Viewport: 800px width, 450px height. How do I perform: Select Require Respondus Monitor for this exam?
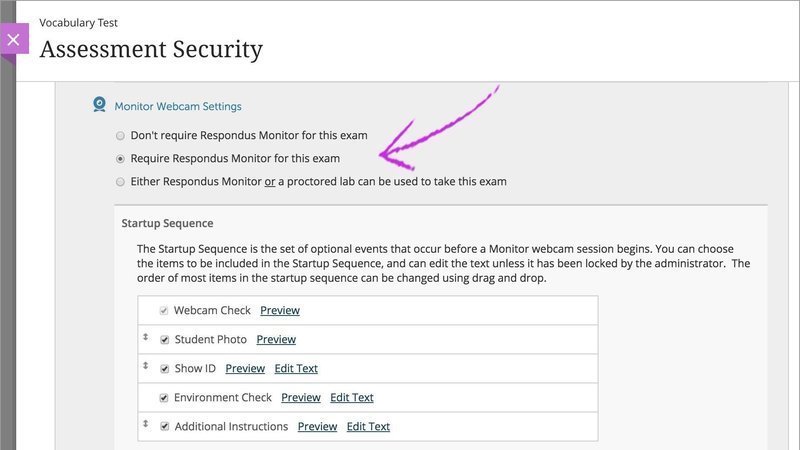coord(120,159)
